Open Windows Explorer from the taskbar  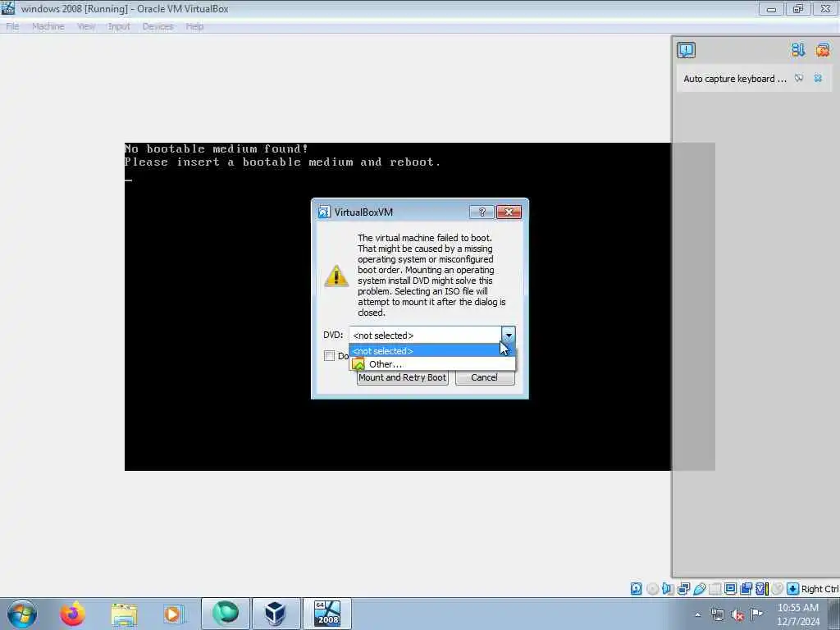point(125,614)
